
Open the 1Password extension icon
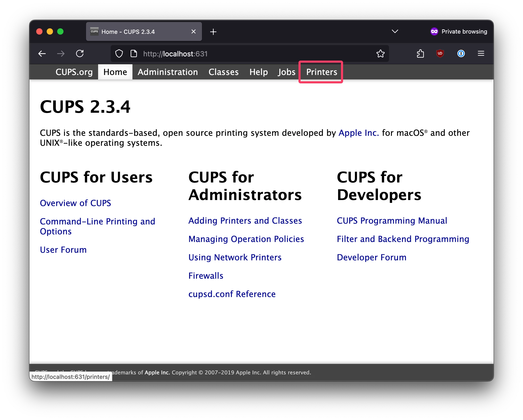(461, 53)
